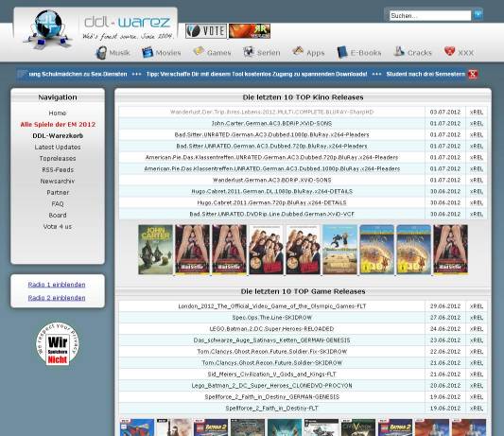
Task: Open LEGO.Batman.2 RELOADED release
Action: [272, 329]
